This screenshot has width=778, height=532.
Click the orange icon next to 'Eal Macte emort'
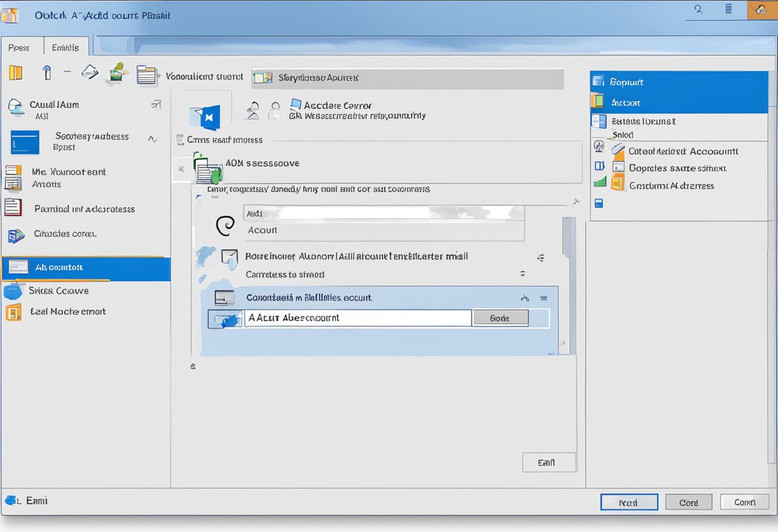tap(13, 312)
